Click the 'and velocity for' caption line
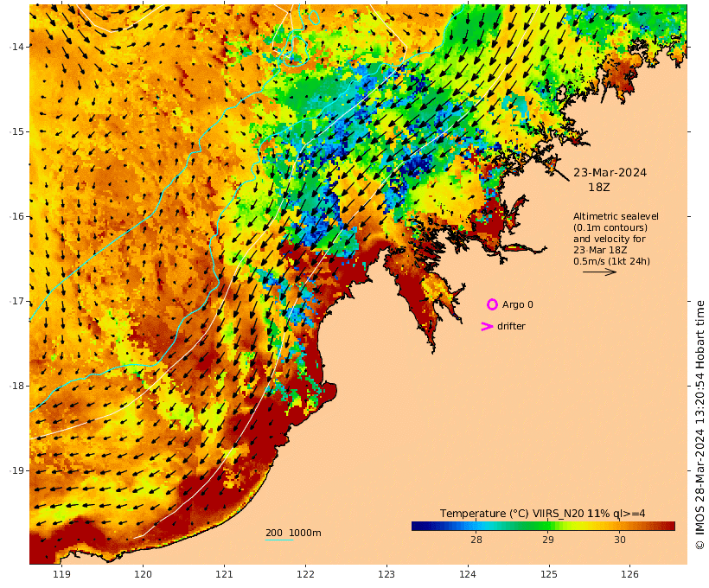Screen dimensions: 709x588 (x=609, y=239)
